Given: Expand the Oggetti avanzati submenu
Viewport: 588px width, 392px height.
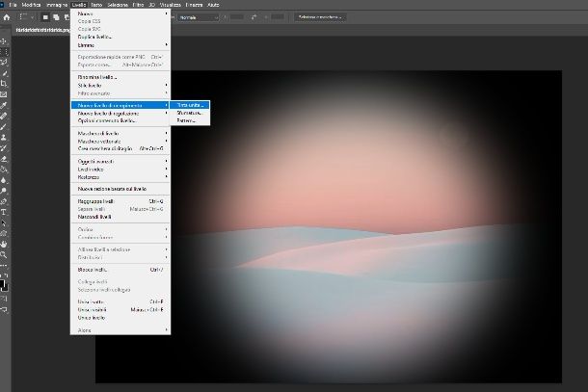Looking at the screenshot, I should 120,161.
